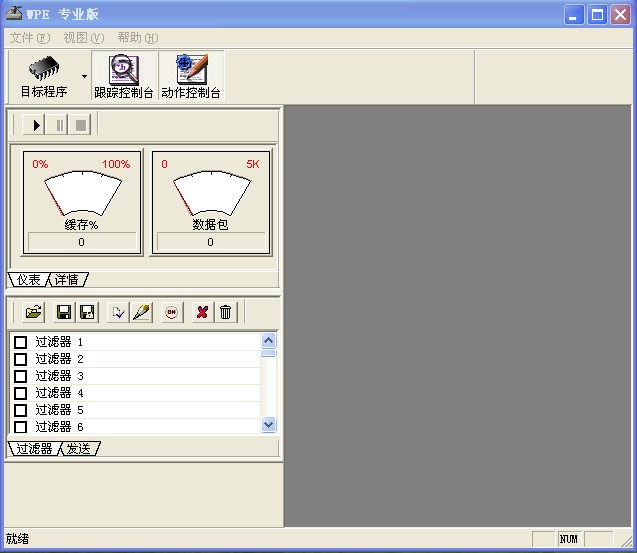Click the WPE app icon in title bar
Image resolution: width=637 pixels, height=553 pixels.
(x=14, y=13)
